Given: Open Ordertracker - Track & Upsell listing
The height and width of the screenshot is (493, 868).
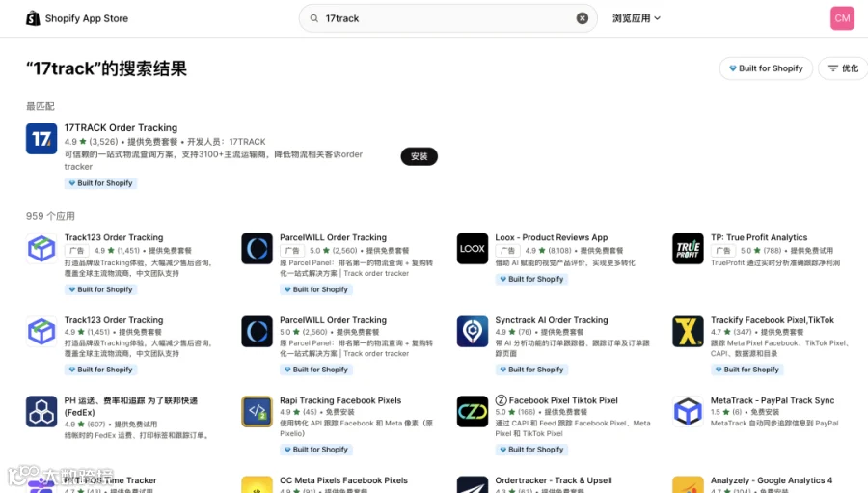Looking at the screenshot, I should pyautogui.click(x=554, y=480).
